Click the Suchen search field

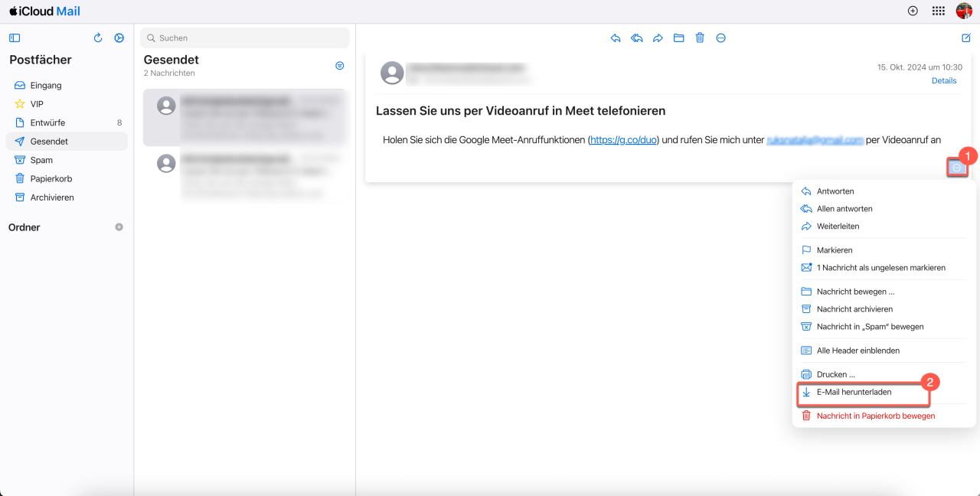245,38
